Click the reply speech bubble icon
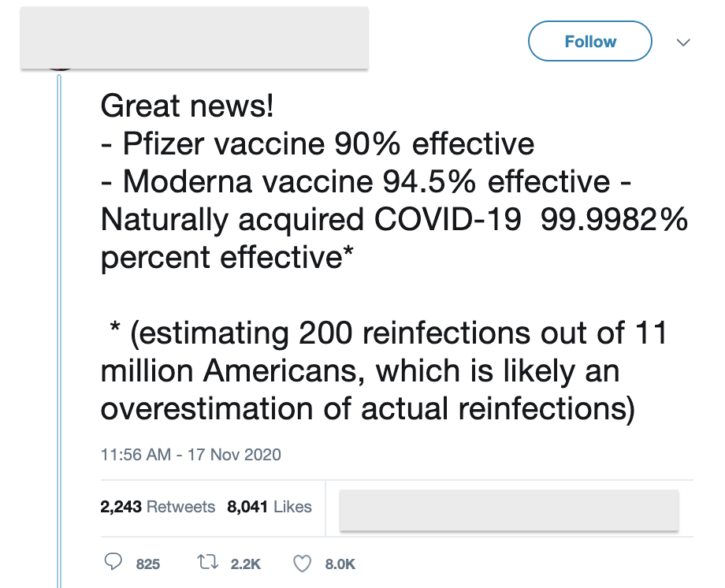Viewport: 725px width, 588px height. pos(114,563)
